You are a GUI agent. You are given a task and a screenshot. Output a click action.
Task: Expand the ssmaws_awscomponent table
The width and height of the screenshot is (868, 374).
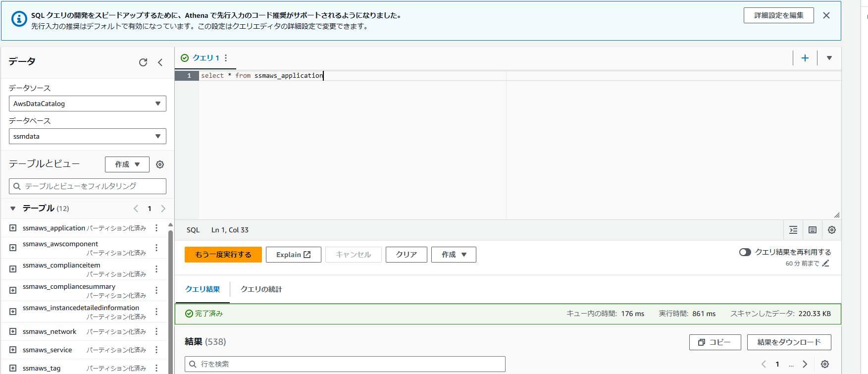click(x=13, y=248)
